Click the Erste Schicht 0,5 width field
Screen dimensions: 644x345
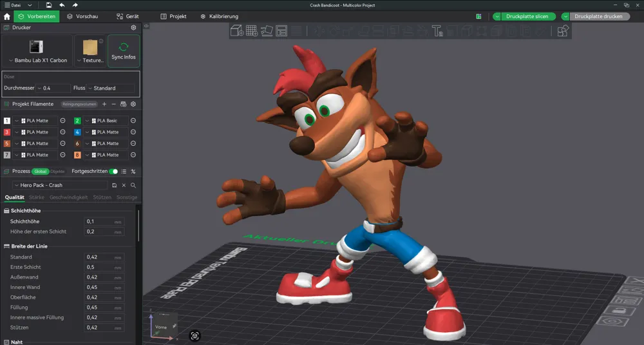(104, 267)
